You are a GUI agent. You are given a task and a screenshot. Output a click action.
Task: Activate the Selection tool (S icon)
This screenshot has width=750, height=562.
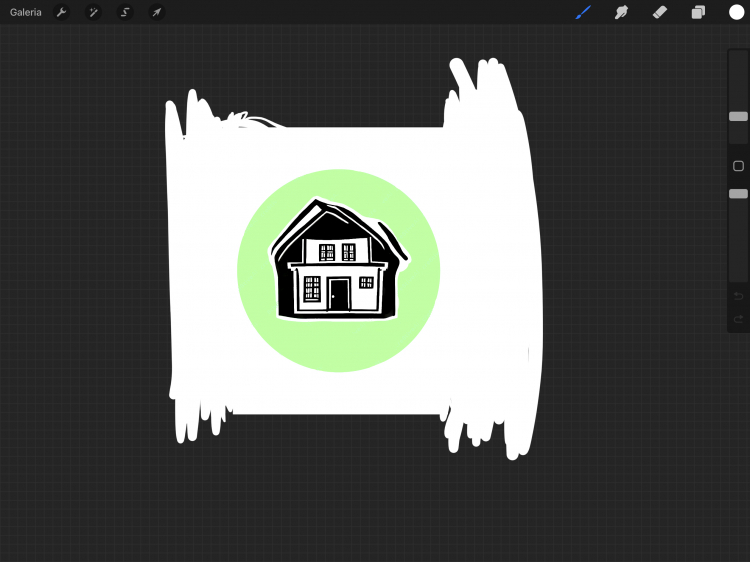coord(125,12)
